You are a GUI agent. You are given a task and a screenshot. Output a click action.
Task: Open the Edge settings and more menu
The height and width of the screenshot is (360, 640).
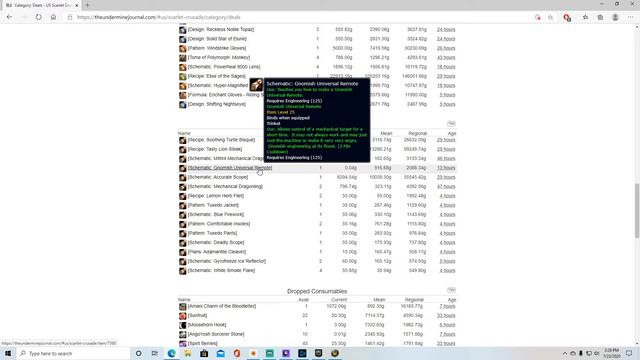(630, 17)
